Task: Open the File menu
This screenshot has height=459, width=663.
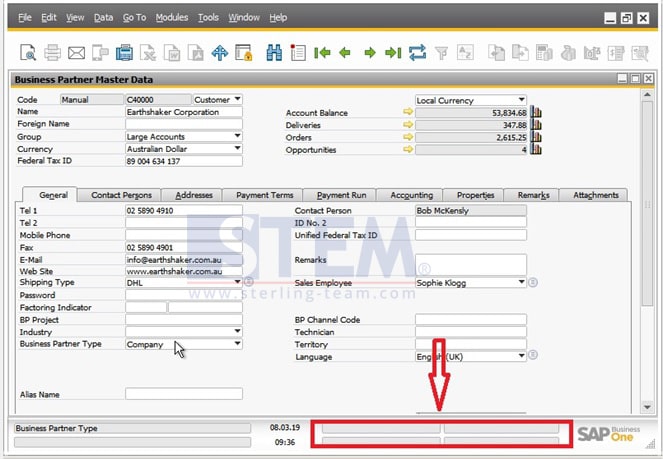Action: (25, 17)
